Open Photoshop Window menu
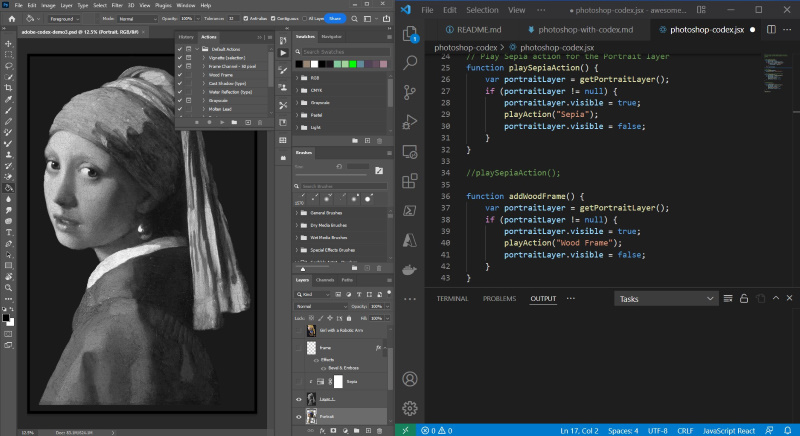The height and width of the screenshot is (436, 800). [x=186, y=5]
